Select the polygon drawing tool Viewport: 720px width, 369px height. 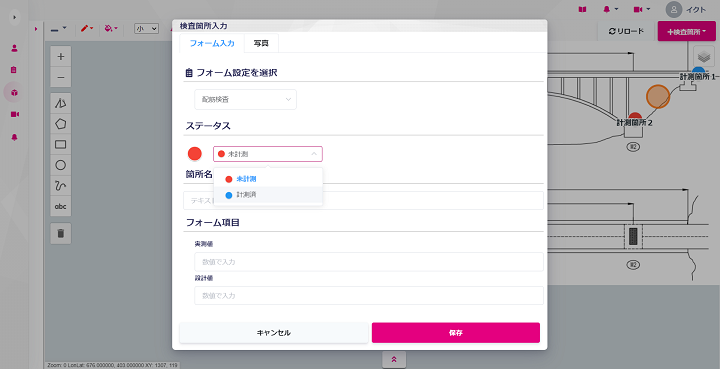coord(61,124)
